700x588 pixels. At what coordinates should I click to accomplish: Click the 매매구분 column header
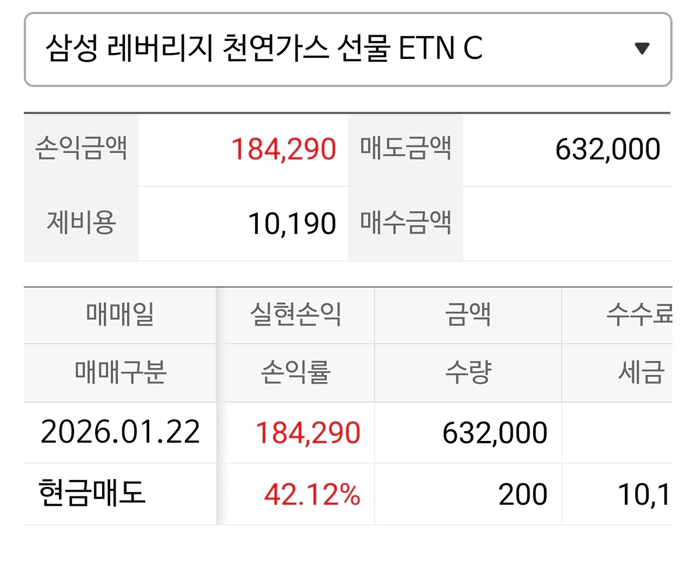120,372
